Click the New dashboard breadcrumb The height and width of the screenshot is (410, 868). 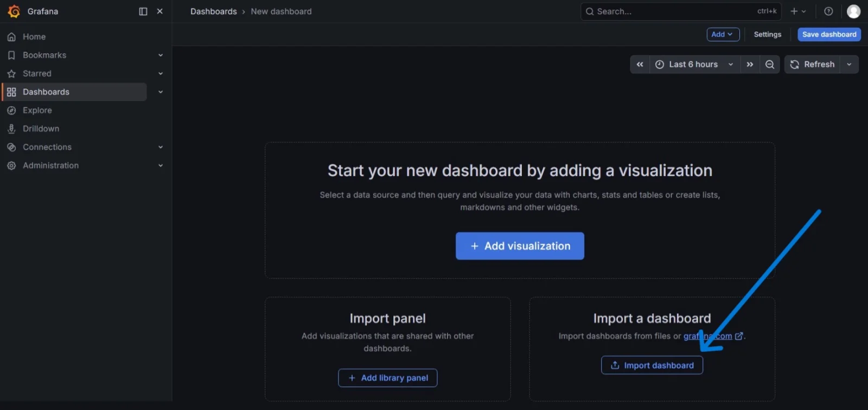tap(281, 11)
